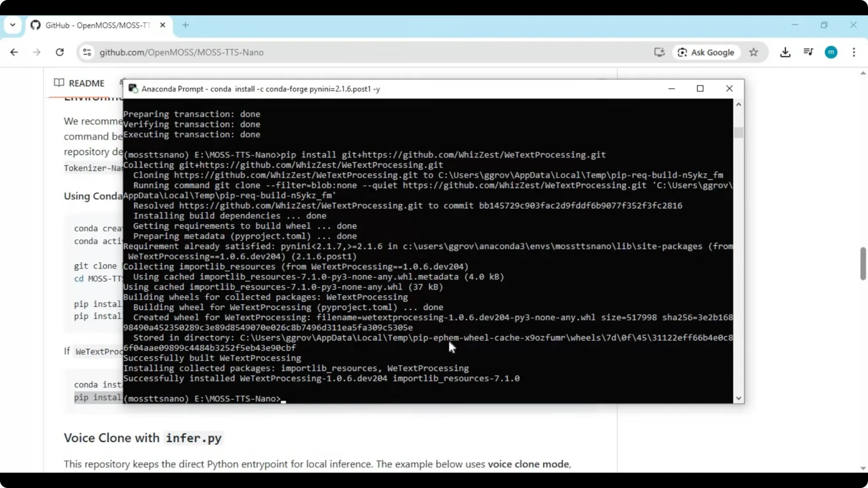Click the terminal scrollbar up arrow
Viewport: 868px width, 488px height.
tap(738, 104)
